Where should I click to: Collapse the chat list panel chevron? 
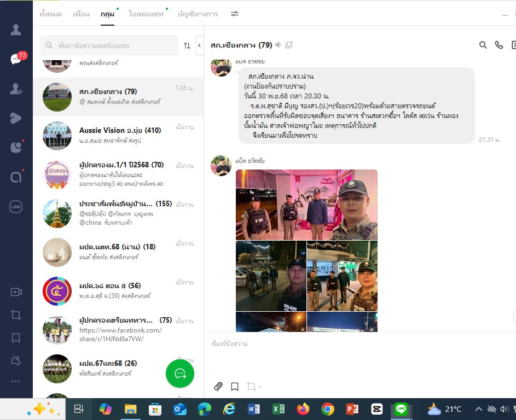(199, 45)
